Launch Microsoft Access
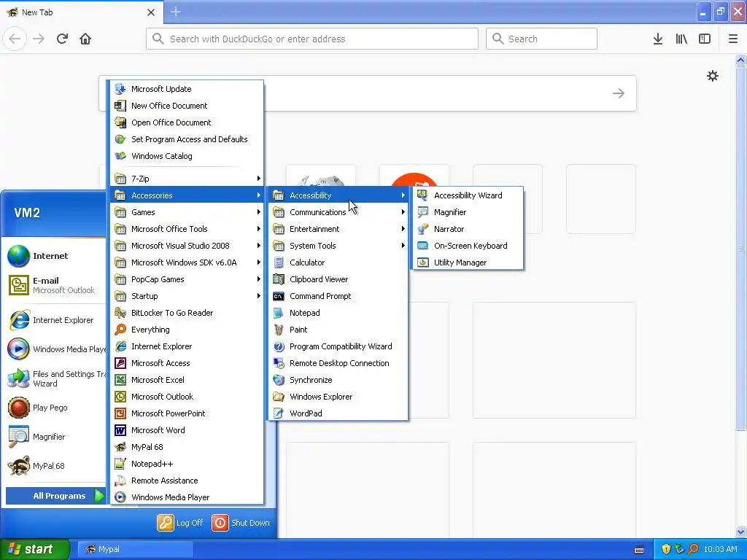 [x=187, y=363]
